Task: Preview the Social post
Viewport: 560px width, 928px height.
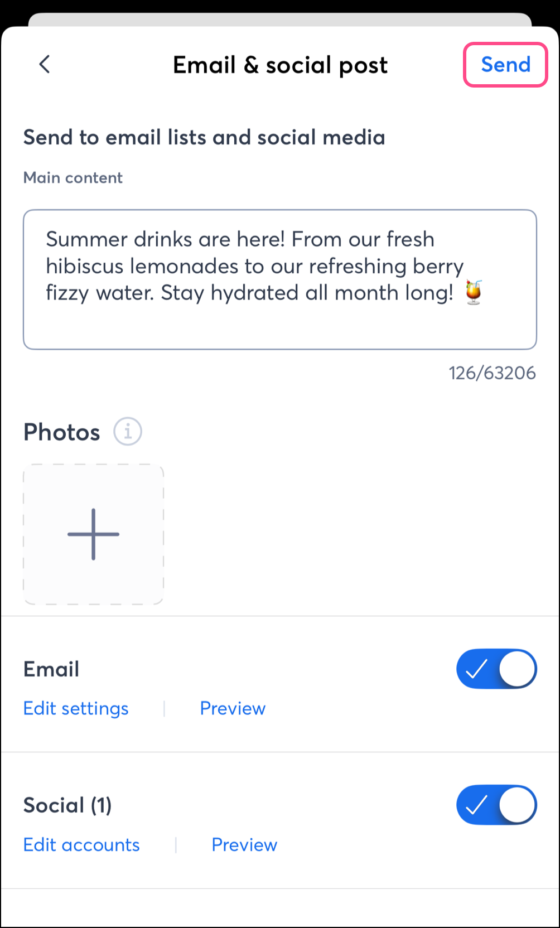Action: click(244, 845)
